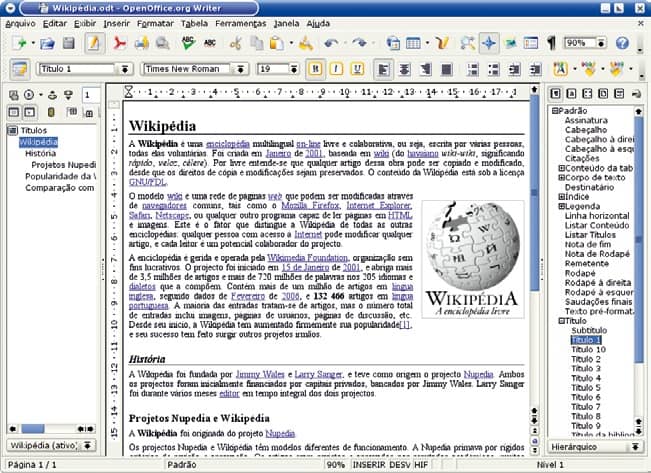Open Highlighting color picker
The image size is (651, 473).
[x=589, y=69]
